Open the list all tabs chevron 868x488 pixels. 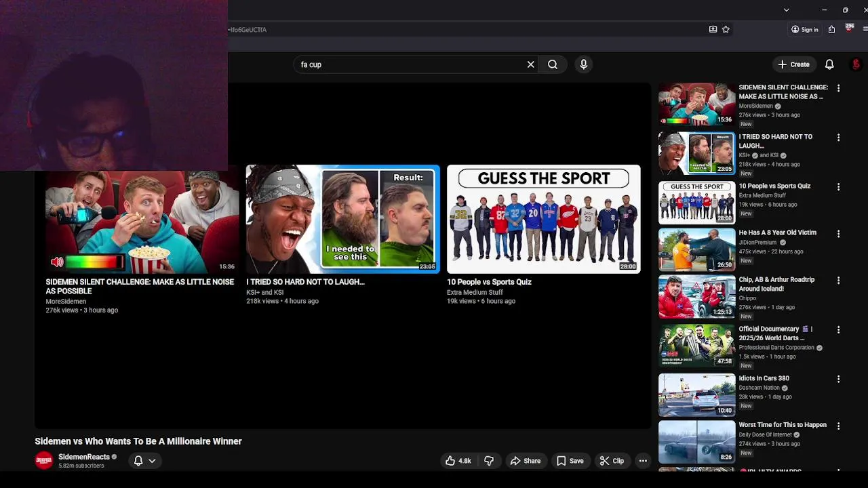[786, 10]
